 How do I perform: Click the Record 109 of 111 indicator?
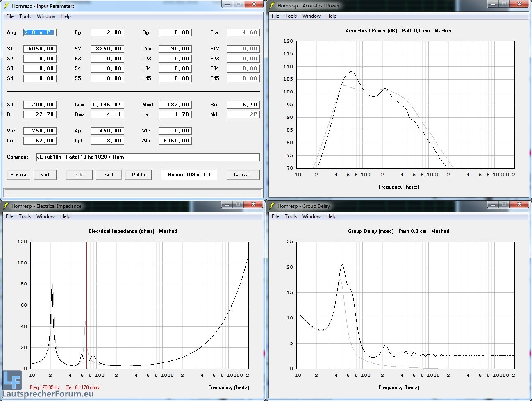189,175
